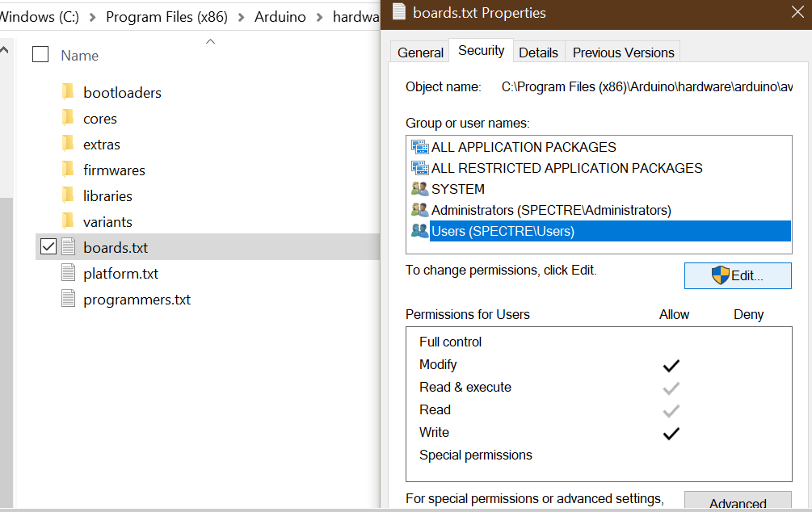Click the programmers.txt file icon
The height and width of the screenshot is (512, 812).
(x=69, y=299)
